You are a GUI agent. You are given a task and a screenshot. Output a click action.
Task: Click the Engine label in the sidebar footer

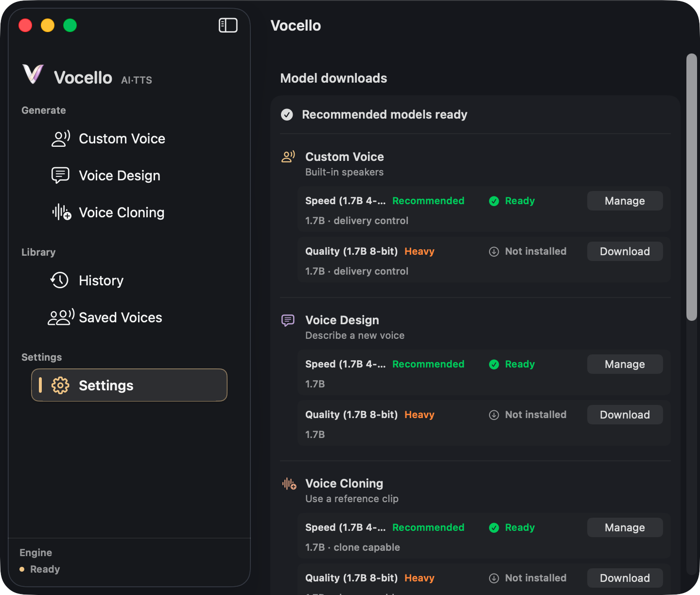coord(35,553)
